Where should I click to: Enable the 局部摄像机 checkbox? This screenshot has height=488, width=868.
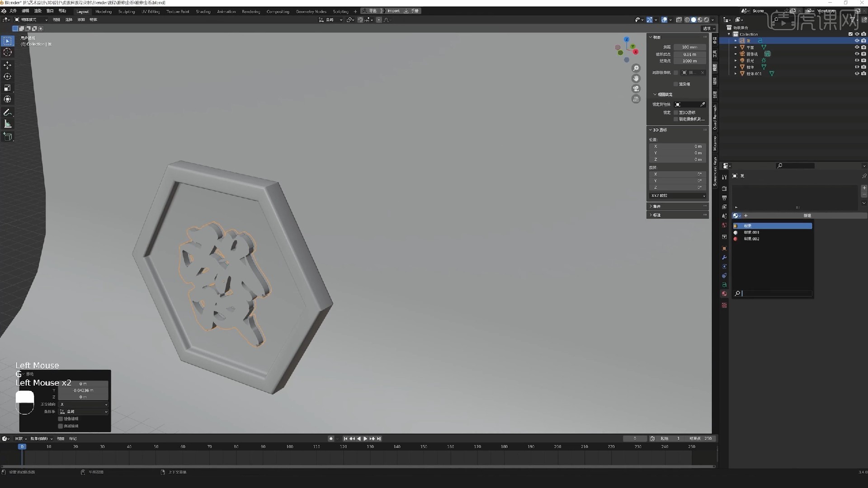coord(676,73)
